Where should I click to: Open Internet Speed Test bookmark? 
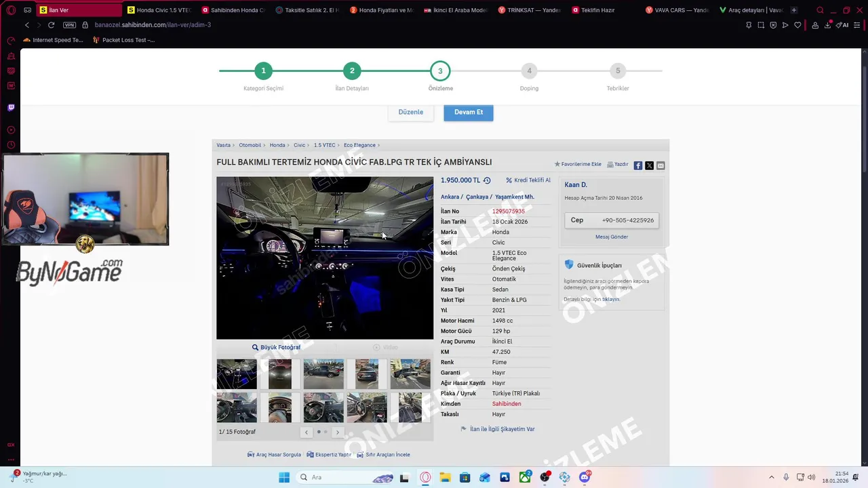tap(54, 40)
